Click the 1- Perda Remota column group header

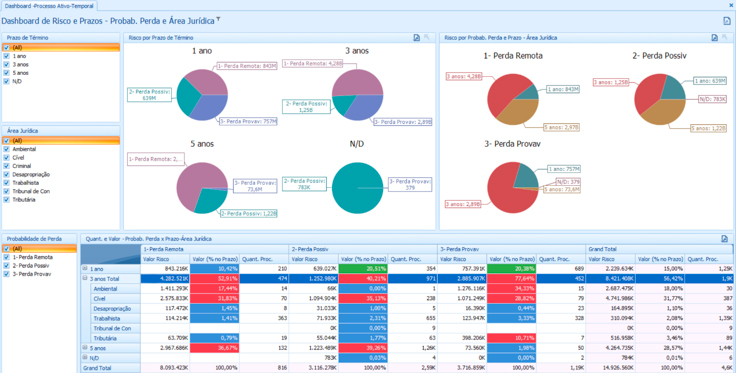(215, 249)
